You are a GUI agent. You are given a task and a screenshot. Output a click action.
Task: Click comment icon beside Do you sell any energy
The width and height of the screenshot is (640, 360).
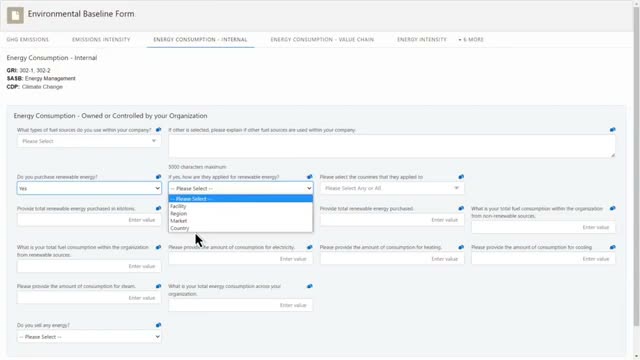coord(158,325)
